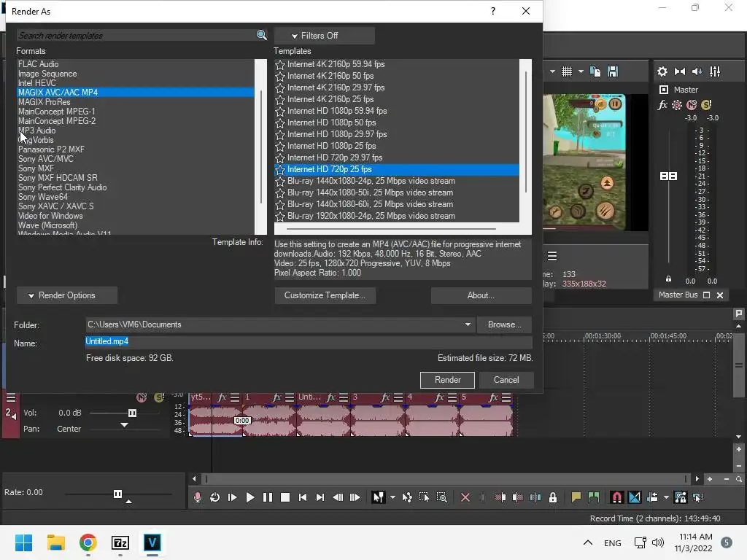The width and height of the screenshot is (747, 560).
Task: Click Master automation settings icon
Action: 676,105
